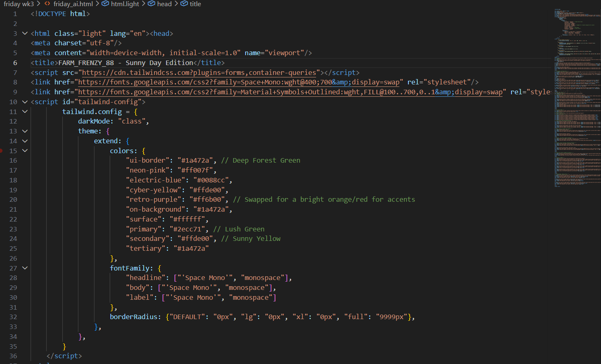Collapse the html element with line 3 fold arrow
The image size is (601, 364).
coord(24,33)
